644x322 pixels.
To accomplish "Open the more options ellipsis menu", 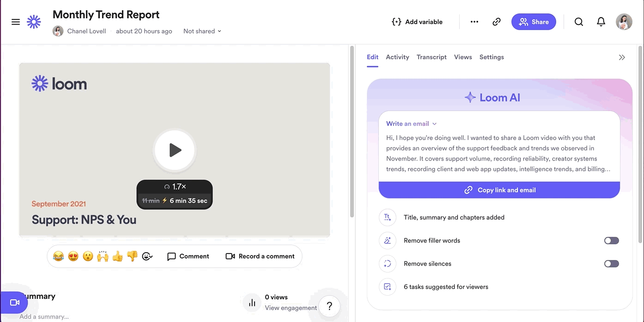I will pyautogui.click(x=474, y=22).
